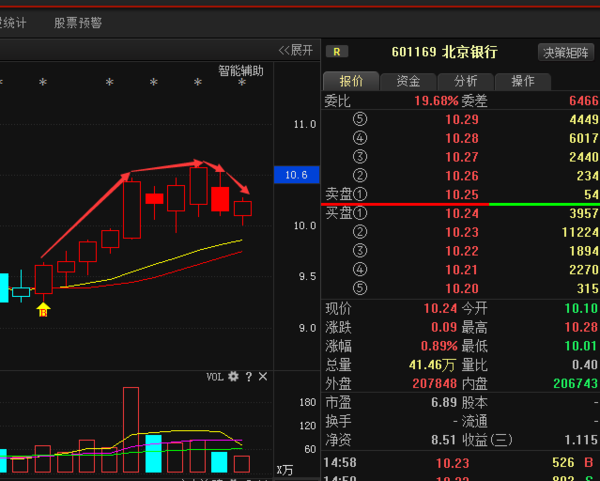Click buy level 5 price 10.20

click(x=462, y=289)
